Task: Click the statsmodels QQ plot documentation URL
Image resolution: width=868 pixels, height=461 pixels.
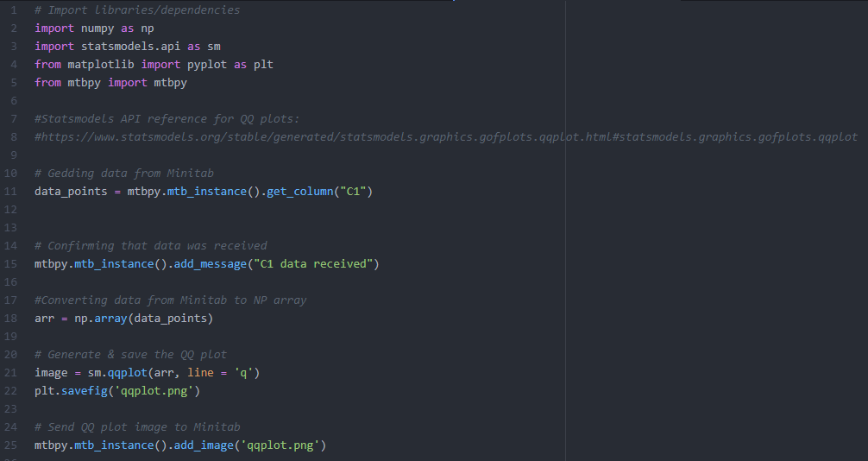Action: [446, 137]
